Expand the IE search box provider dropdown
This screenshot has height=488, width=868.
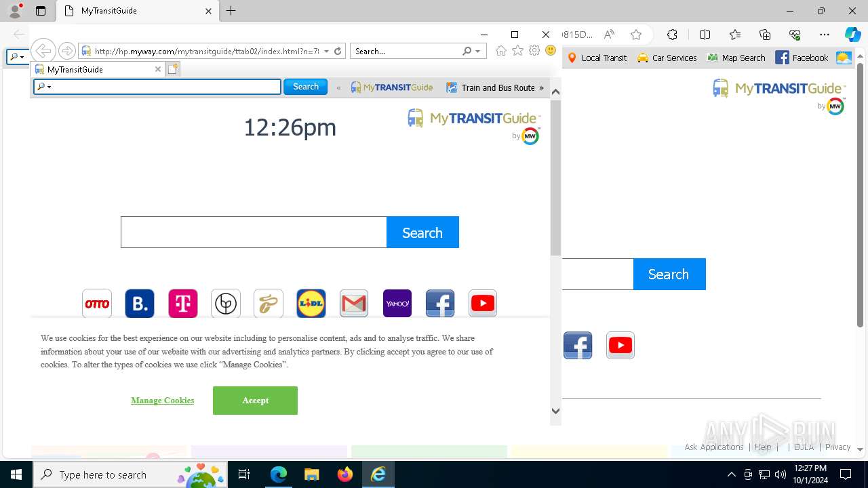(x=477, y=51)
